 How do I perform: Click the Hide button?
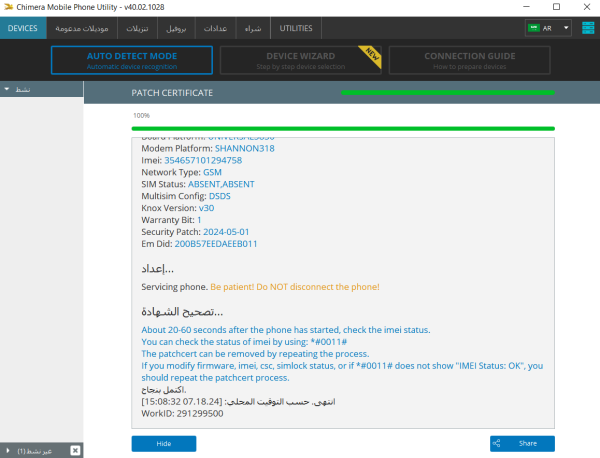(x=164, y=443)
